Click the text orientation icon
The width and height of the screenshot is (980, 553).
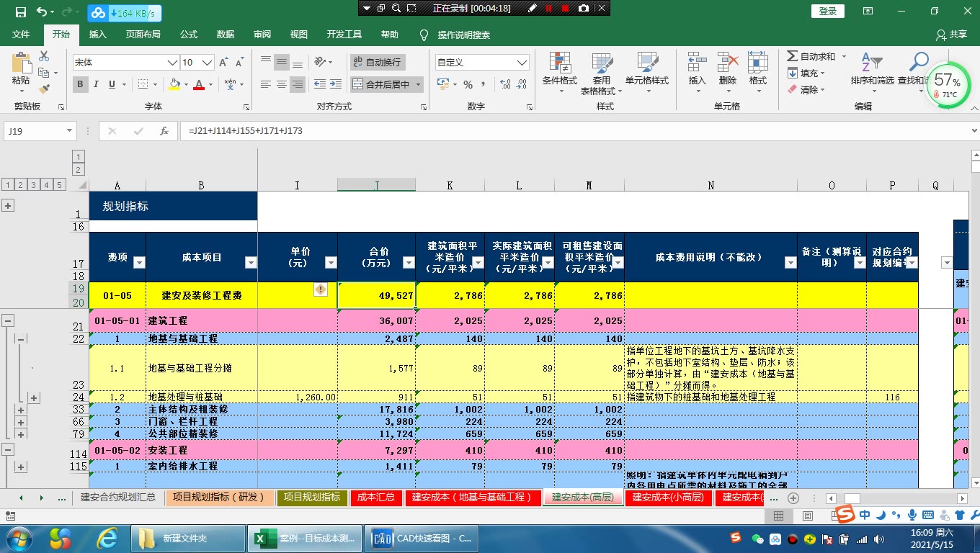[x=321, y=62]
